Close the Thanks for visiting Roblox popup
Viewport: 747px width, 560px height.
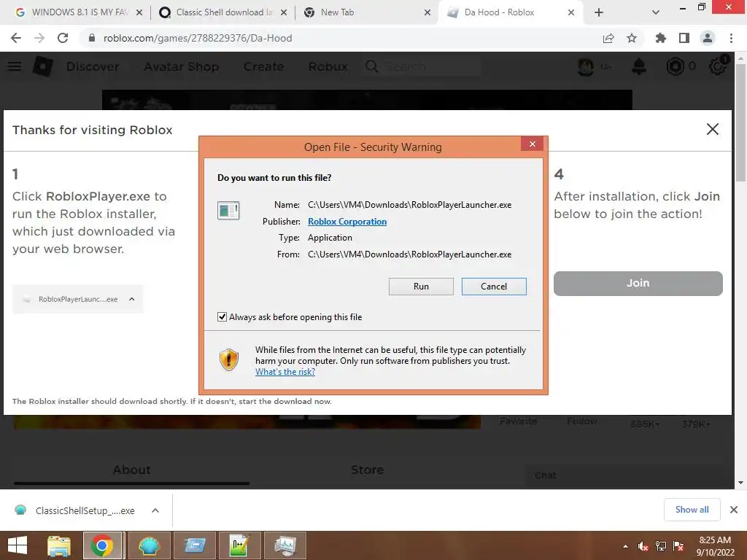712,129
